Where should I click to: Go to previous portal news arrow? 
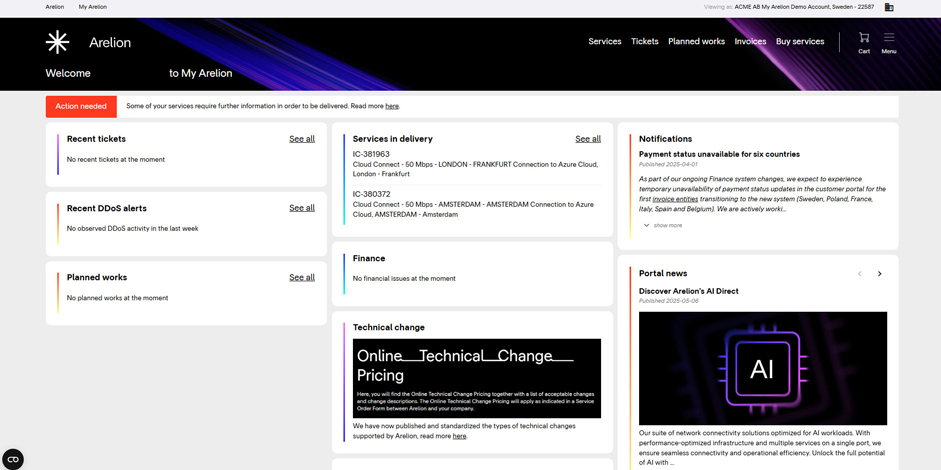tap(859, 274)
